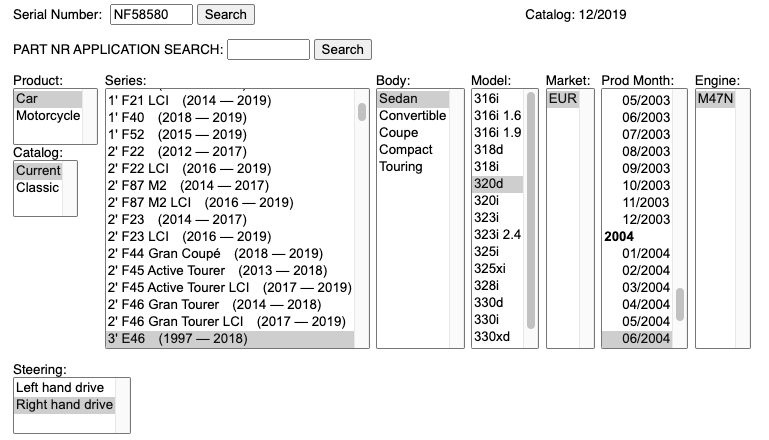This screenshot has height=440, width=769.
Task: Select production month 05/2004
Action: click(x=637, y=322)
